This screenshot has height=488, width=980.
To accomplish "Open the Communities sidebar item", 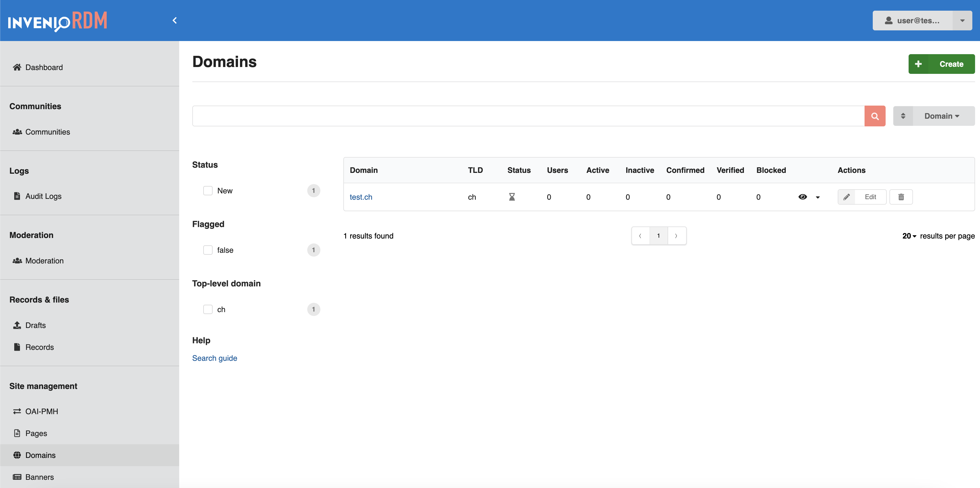I will click(x=48, y=132).
